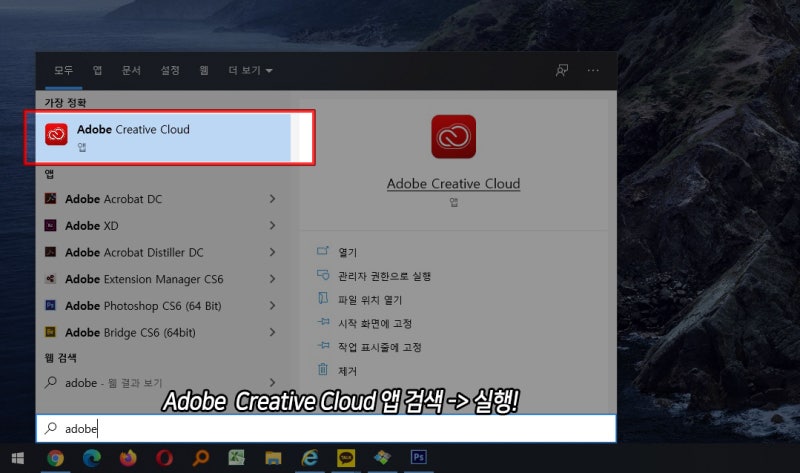Select the 설정 filter tab
Screen dimensions: 800x473
click(170, 70)
